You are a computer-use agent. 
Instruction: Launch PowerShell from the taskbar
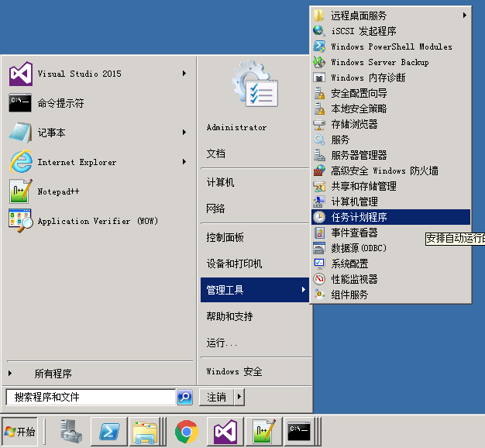pyautogui.click(x=109, y=431)
